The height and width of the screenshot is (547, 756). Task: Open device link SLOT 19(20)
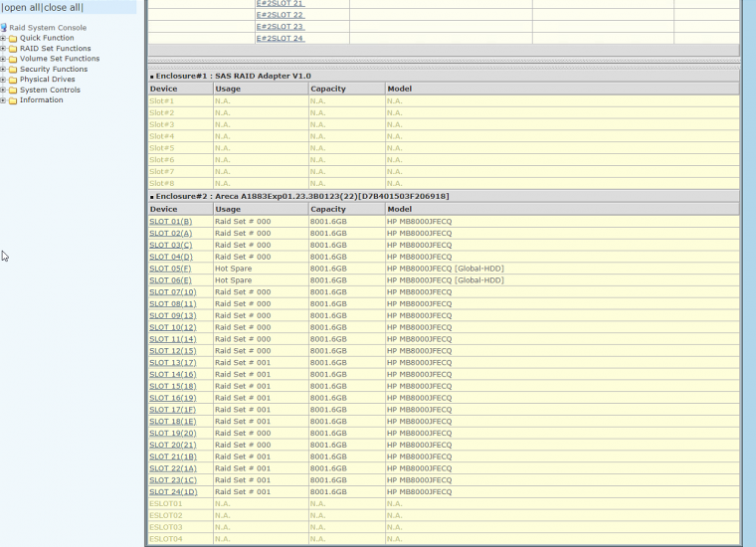(173, 434)
